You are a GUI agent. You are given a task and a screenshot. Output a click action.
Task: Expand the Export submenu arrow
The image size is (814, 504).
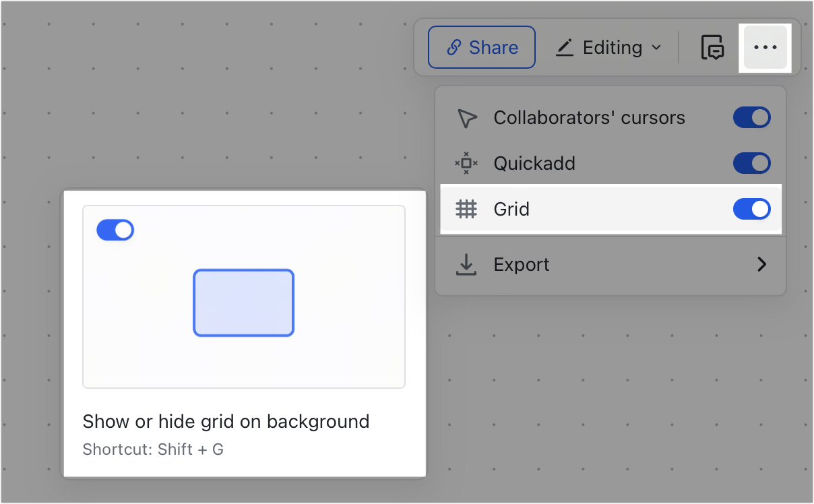(762, 264)
